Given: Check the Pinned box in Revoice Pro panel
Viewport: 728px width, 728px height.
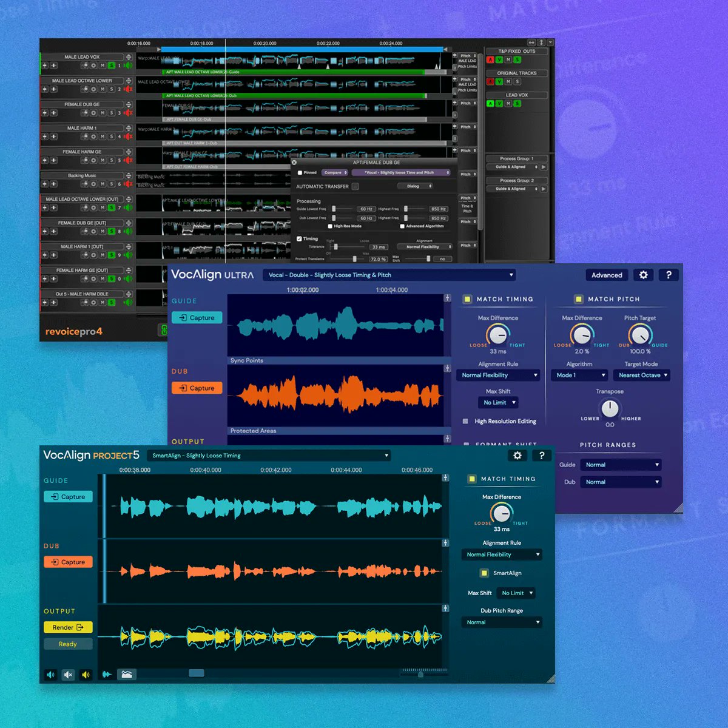Looking at the screenshot, I should (300, 173).
